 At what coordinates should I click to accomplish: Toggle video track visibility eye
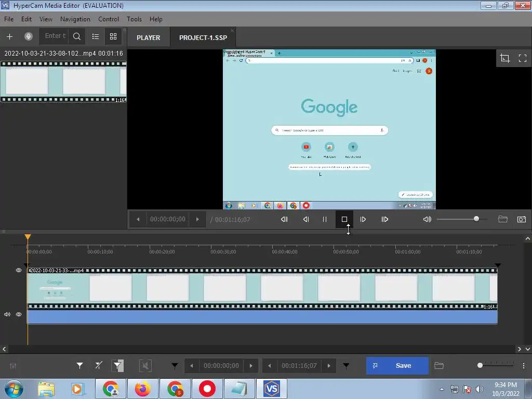pos(19,270)
